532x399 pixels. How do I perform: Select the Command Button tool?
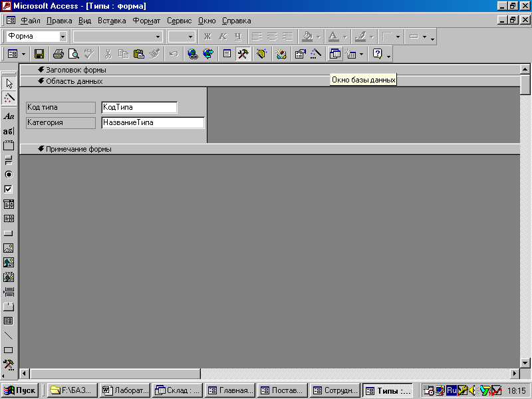[9, 233]
